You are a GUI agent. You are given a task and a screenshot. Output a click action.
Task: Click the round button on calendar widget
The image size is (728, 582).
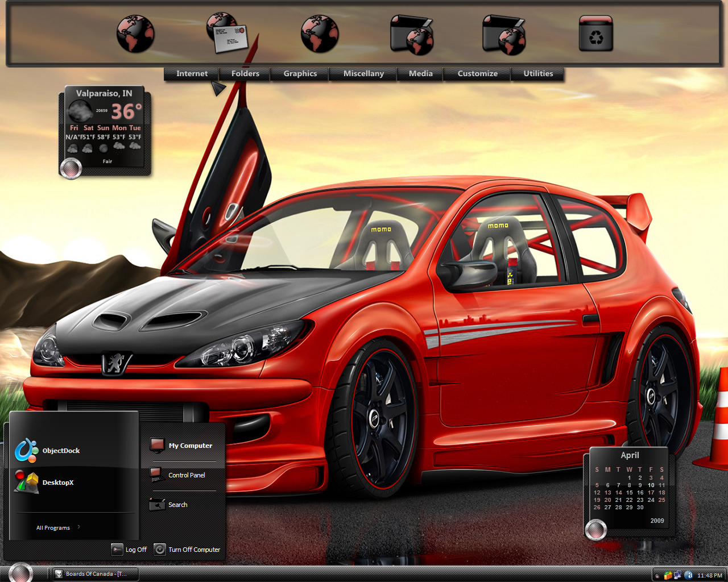[x=595, y=530]
